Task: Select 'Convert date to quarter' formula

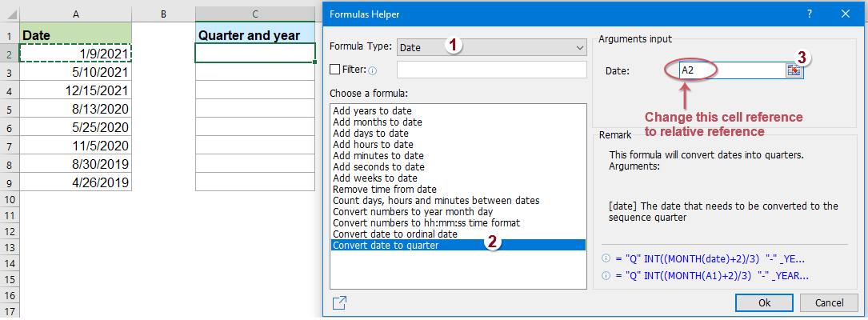Action: [x=386, y=245]
